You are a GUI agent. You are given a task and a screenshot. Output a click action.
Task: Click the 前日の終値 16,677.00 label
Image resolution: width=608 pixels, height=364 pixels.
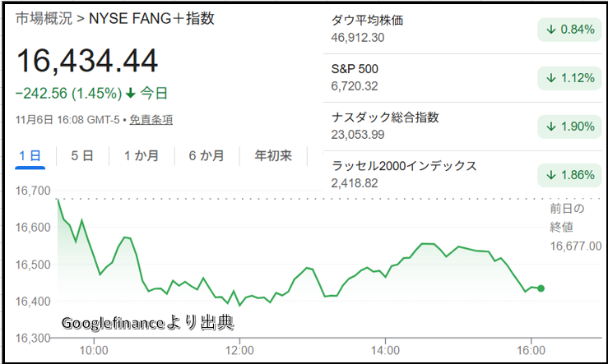(575, 227)
